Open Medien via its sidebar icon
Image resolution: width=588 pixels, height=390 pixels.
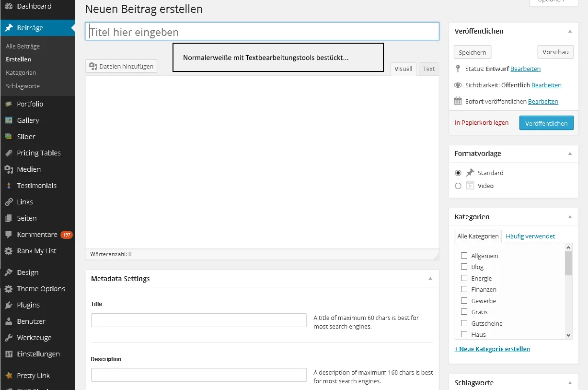tap(9, 169)
